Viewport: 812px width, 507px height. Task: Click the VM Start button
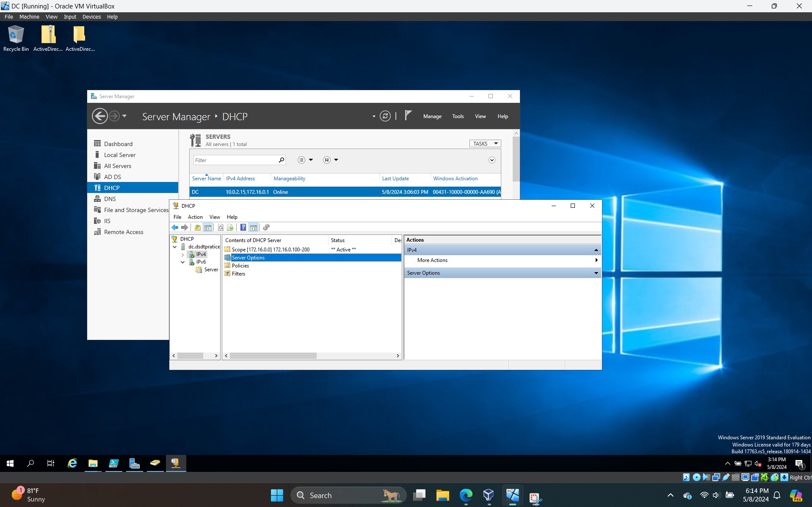pos(10,463)
